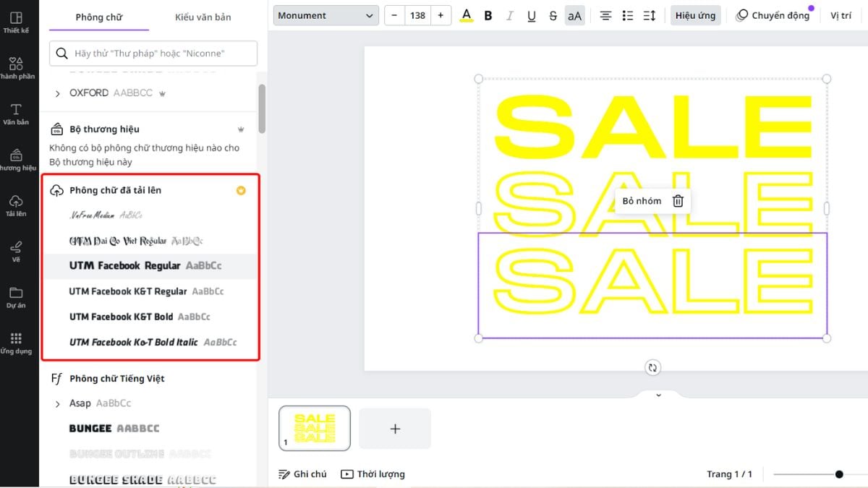
Task: Open the Thiết kế sidebar panel
Action: pos(16,22)
